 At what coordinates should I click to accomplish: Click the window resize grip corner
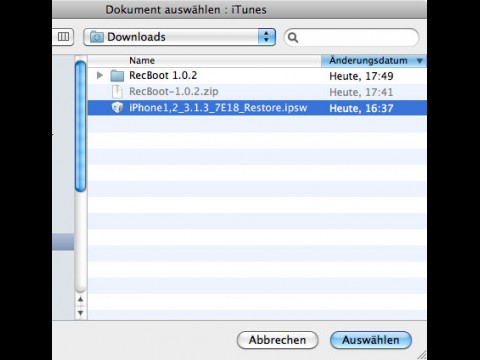[422, 355]
